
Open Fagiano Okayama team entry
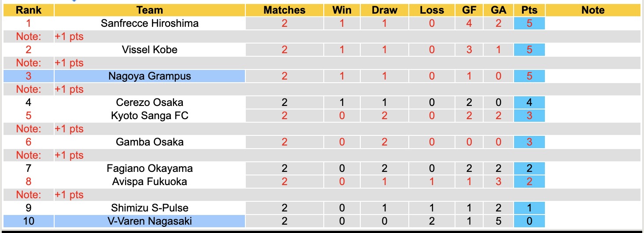(x=150, y=168)
